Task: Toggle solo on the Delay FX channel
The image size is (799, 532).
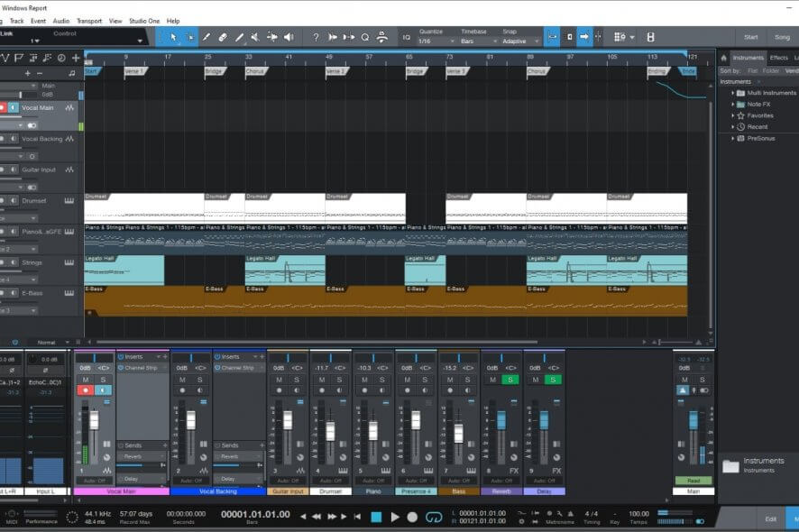Action: tap(553, 380)
